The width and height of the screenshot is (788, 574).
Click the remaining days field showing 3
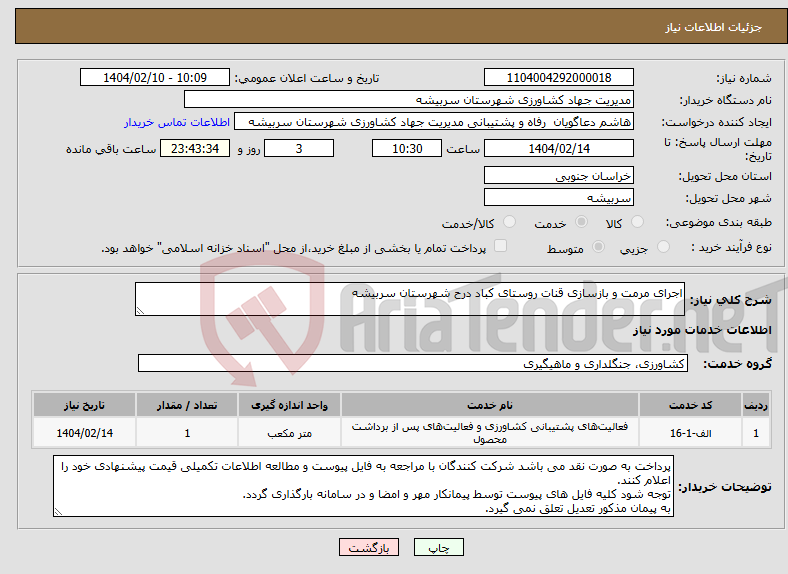[x=299, y=148]
